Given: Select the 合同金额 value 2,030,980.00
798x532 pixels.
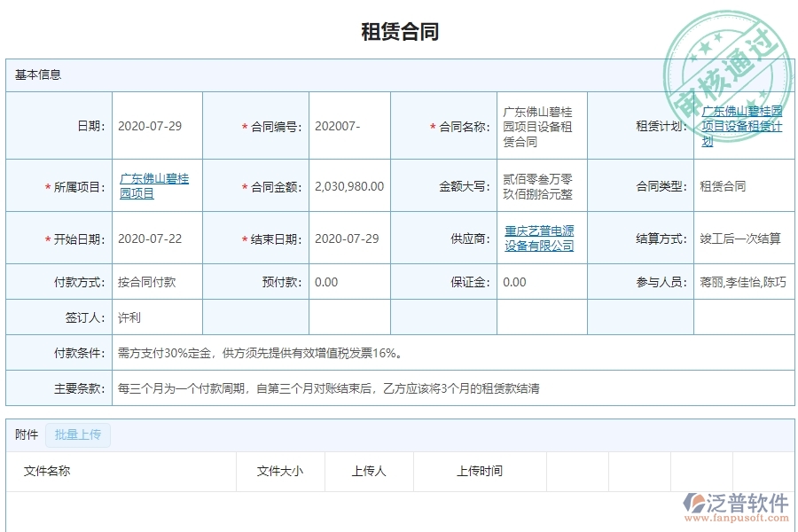Looking at the screenshot, I should click(349, 186).
